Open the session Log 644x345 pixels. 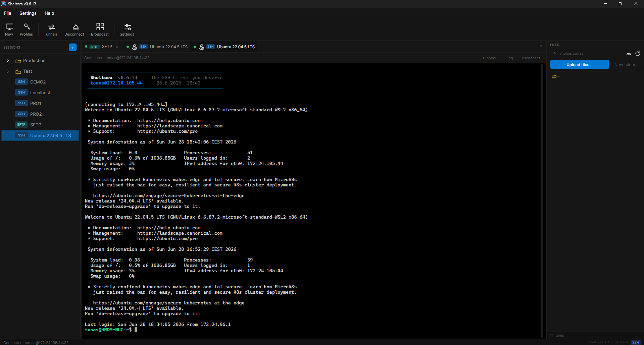point(509,58)
